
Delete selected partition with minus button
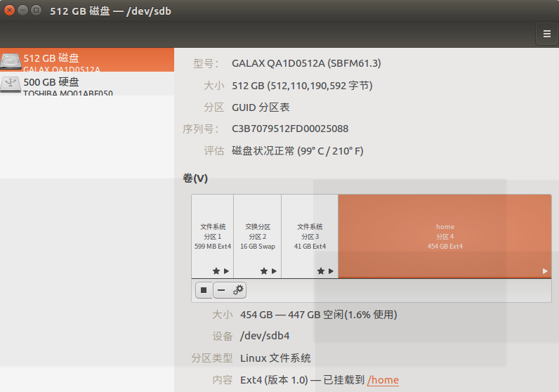[221, 290]
